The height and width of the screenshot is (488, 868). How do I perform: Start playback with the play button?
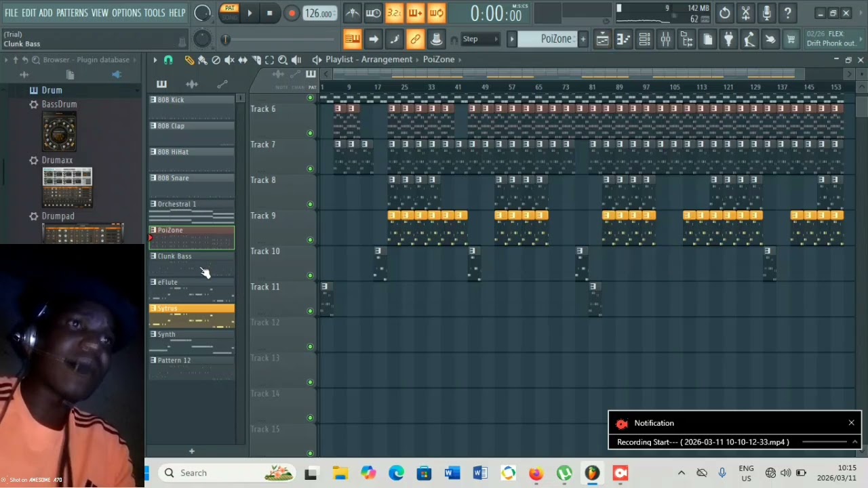click(x=250, y=13)
